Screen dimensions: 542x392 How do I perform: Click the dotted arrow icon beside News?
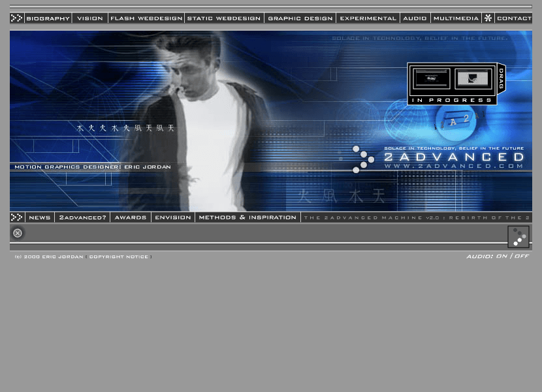(x=16, y=218)
